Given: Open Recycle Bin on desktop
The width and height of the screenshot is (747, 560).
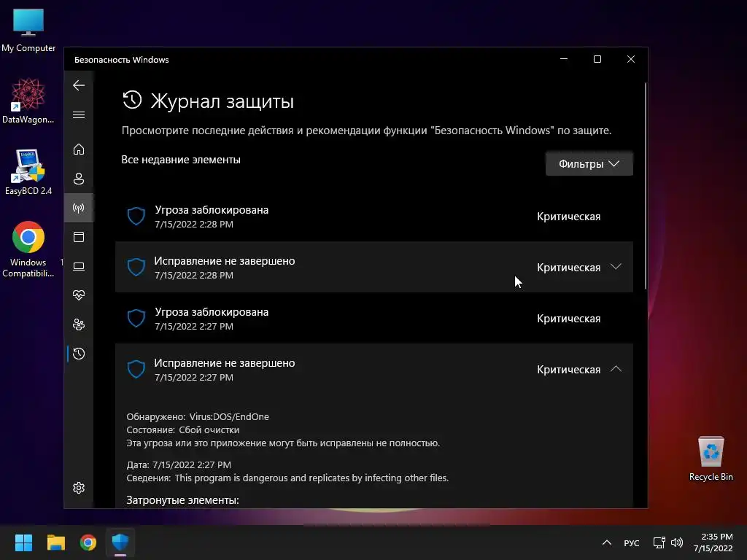Looking at the screenshot, I should 711,459.
